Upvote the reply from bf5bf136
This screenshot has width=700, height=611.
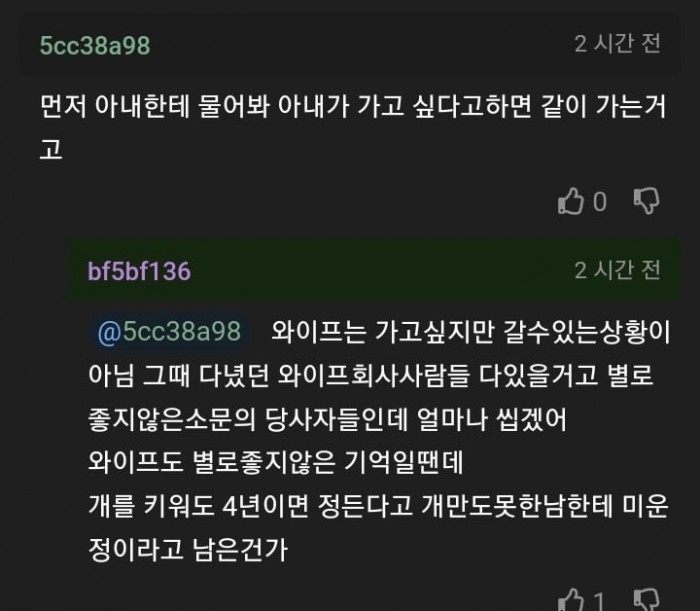(570, 600)
